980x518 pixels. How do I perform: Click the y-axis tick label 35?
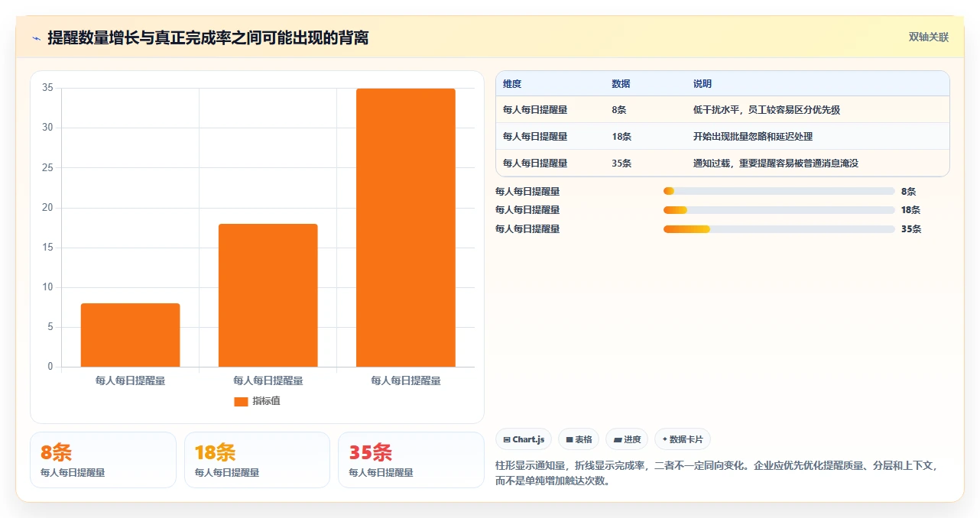point(47,88)
